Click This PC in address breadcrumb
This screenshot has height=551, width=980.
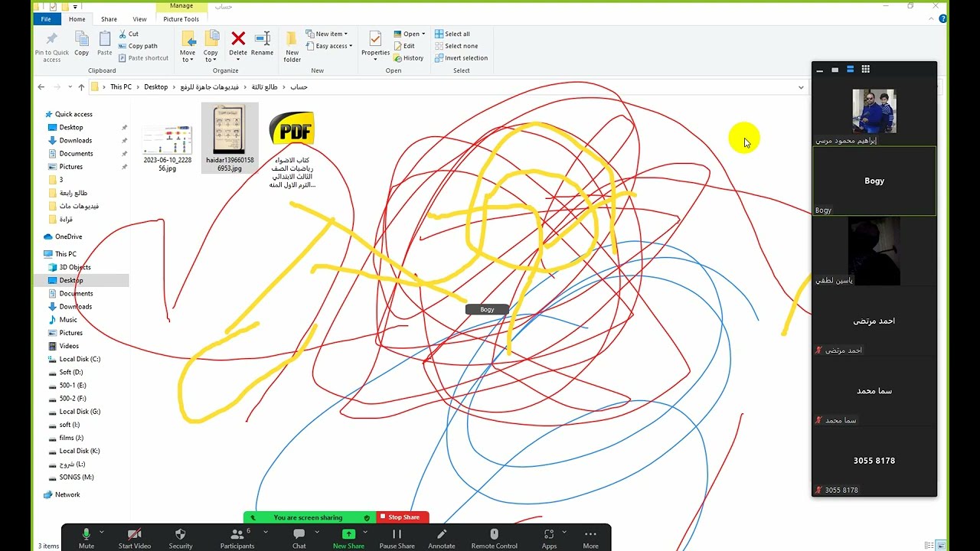pyautogui.click(x=121, y=87)
